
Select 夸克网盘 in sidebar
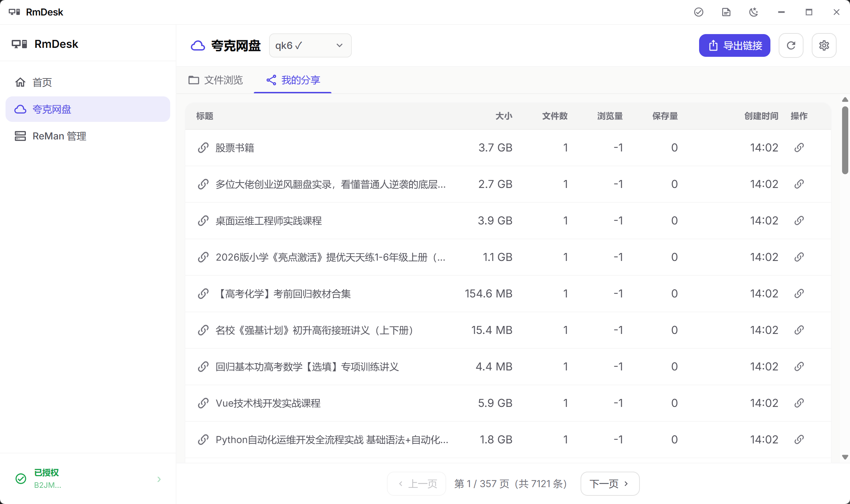point(88,109)
